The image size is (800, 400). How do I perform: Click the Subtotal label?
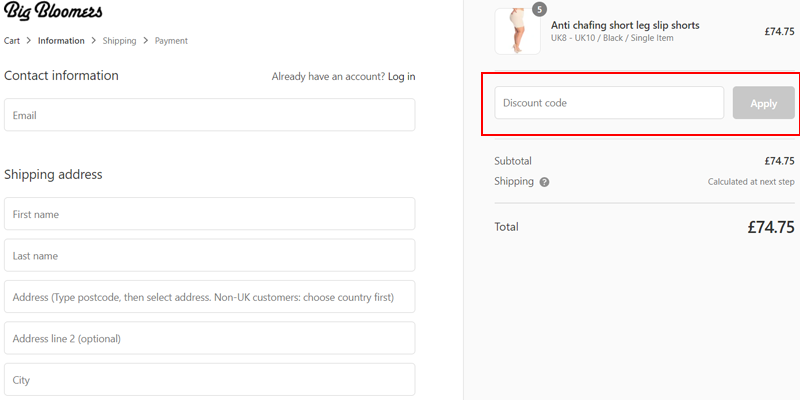(513, 161)
